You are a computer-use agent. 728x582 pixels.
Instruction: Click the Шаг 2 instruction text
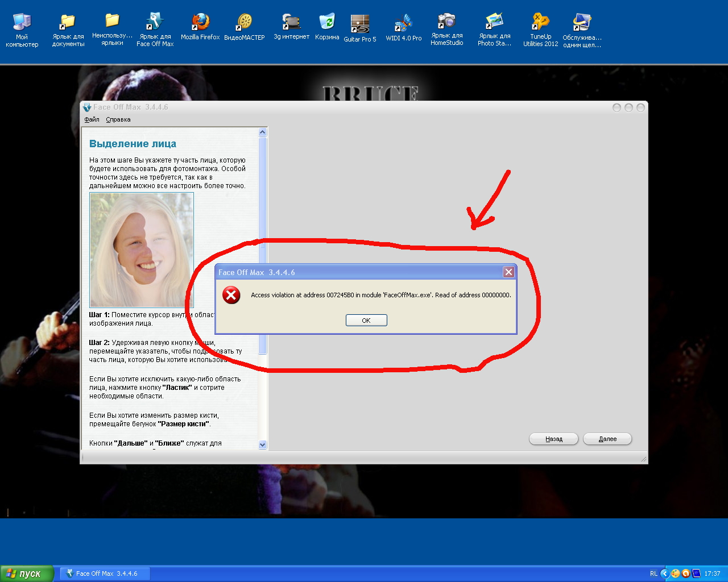click(x=166, y=351)
